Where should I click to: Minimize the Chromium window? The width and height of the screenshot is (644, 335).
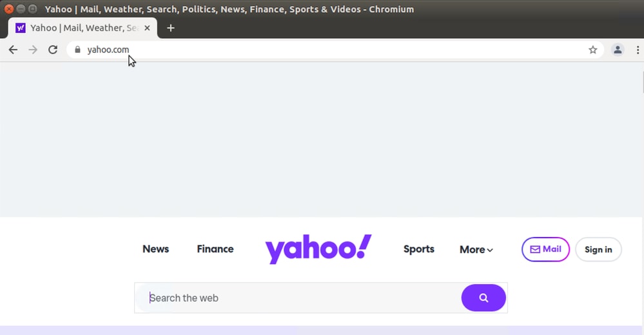(21, 9)
